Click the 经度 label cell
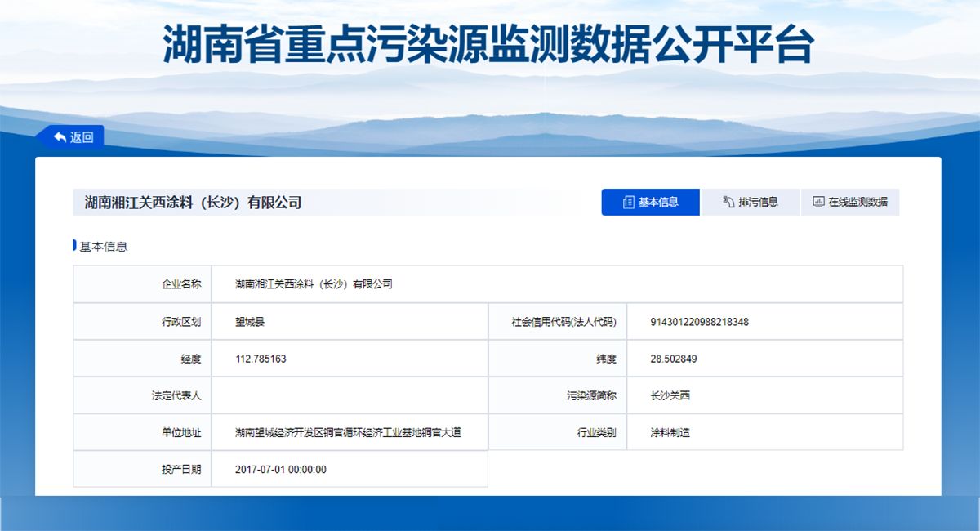The image size is (980, 531). pyautogui.click(x=142, y=359)
